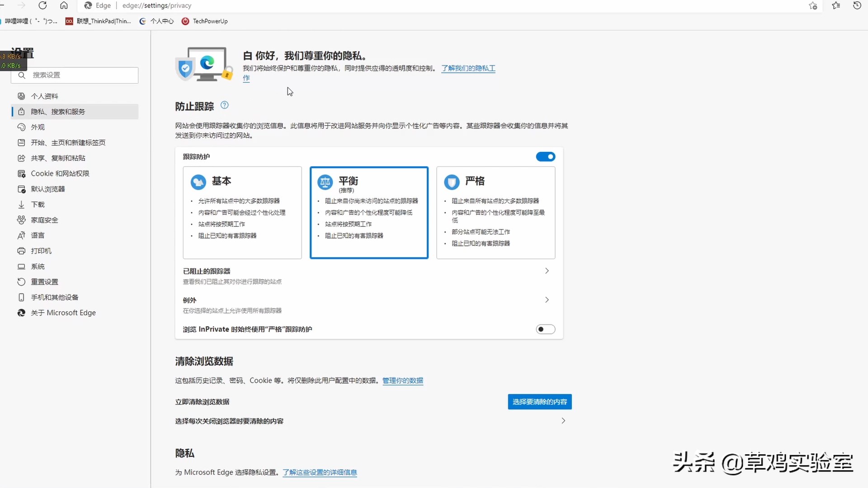The height and width of the screenshot is (488, 868).
Task: Click the add to favorites star icon
Action: pos(813,5)
